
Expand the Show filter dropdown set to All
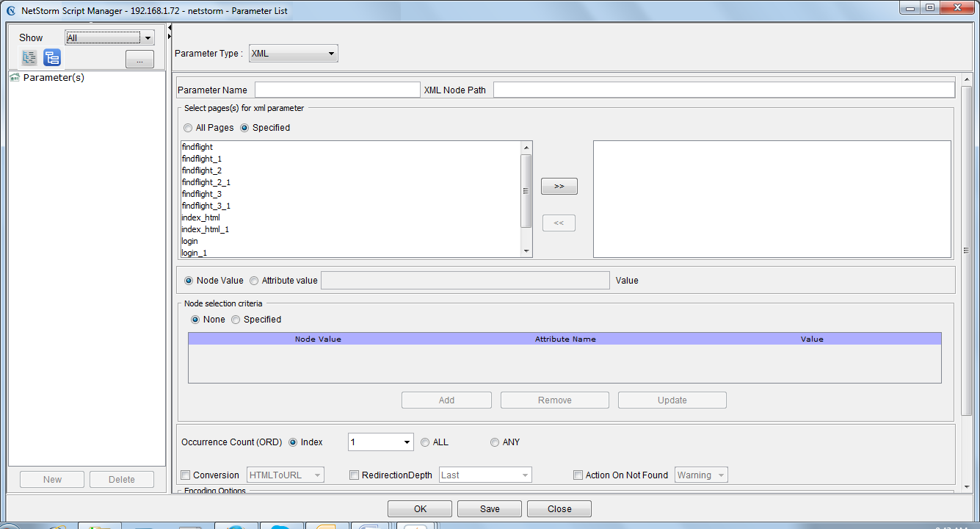[109, 38]
